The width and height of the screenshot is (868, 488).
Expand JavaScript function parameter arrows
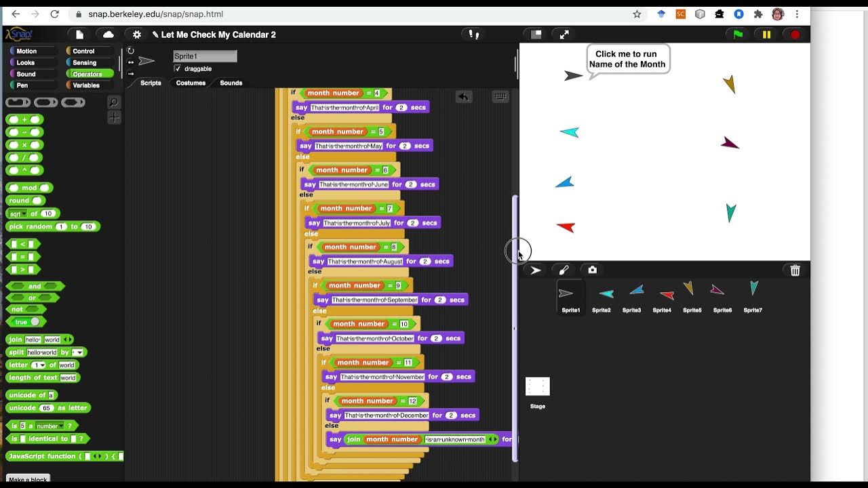[98, 457]
